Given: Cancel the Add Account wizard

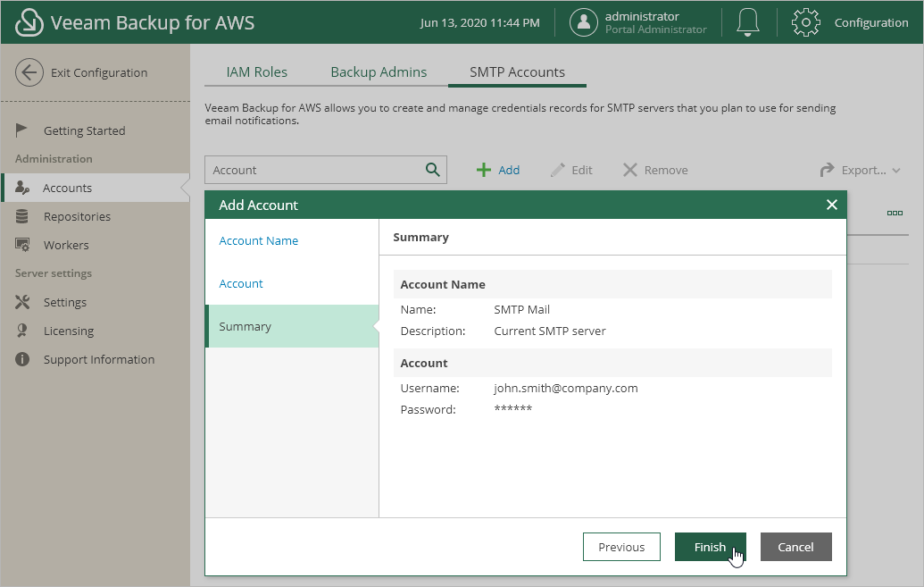Looking at the screenshot, I should (795, 547).
